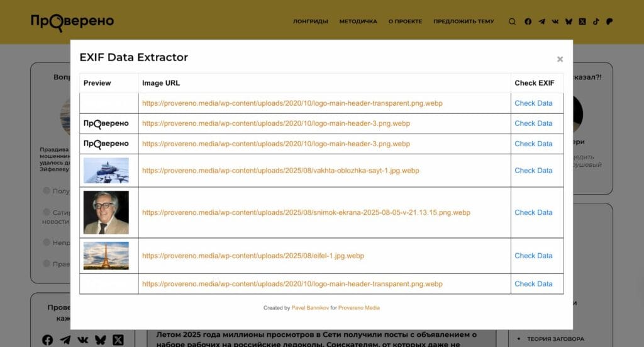Screen dimensions: 644x347
Task: Open the snimok-ekrana image URL link
Action: pos(306,213)
